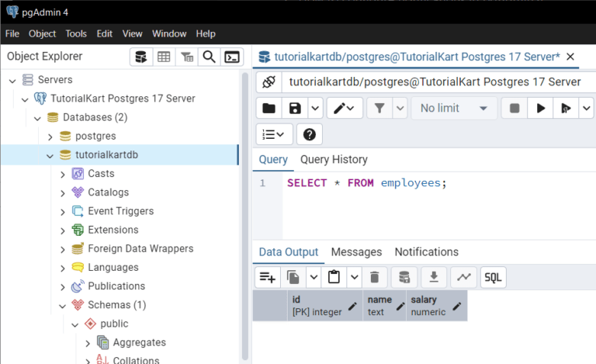This screenshot has height=364, width=596.
Task: Collapse TutorialKart Postgres 17 Server node
Action: tap(25, 99)
